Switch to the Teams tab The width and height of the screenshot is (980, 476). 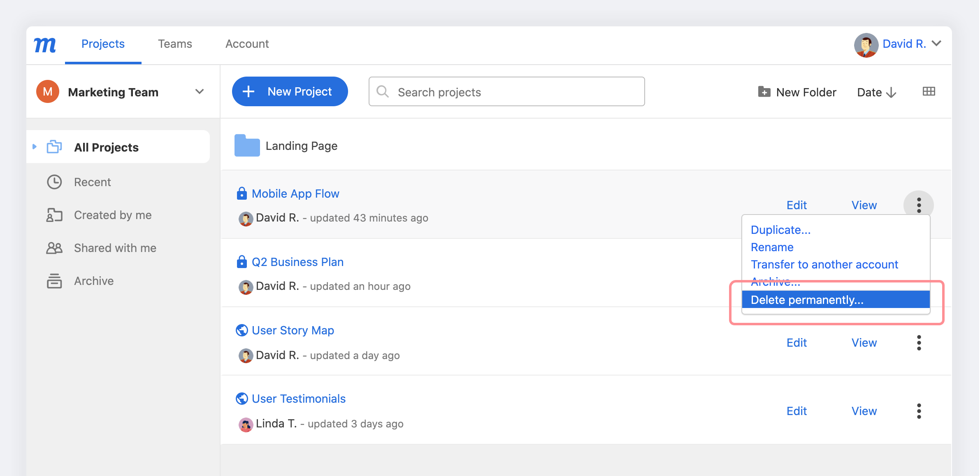click(x=175, y=44)
